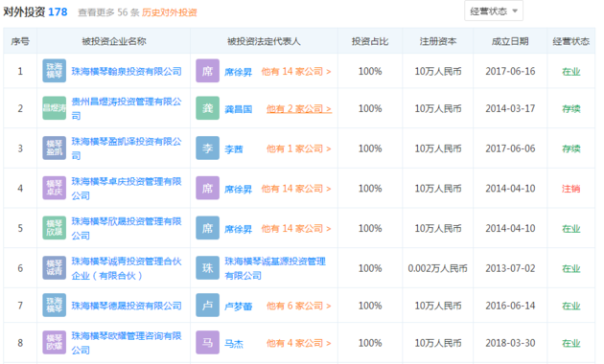Click the 马 avatar icon for 马杰
This screenshot has height=364, width=604.
point(208,343)
